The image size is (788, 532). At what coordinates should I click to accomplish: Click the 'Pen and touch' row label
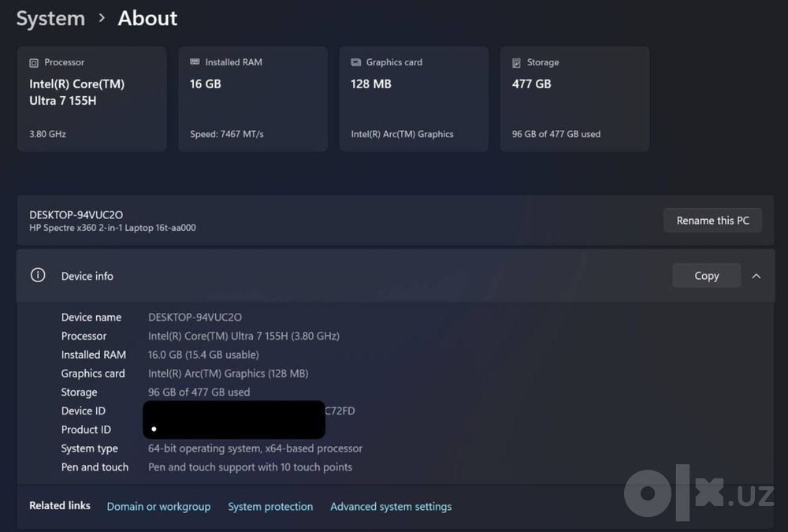click(x=95, y=467)
